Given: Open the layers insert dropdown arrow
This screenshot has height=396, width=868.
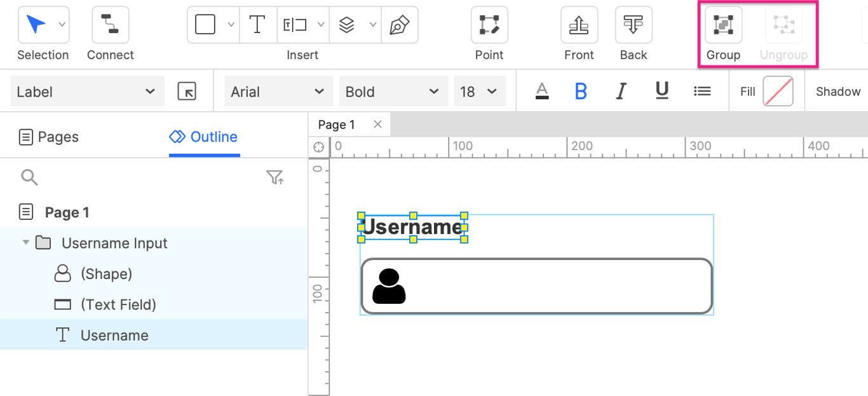Looking at the screenshot, I should 373,25.
